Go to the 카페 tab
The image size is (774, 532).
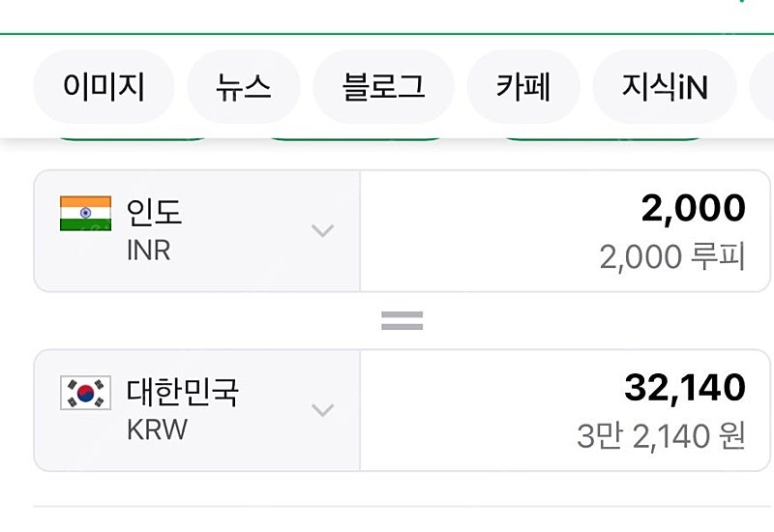pos(522,87)
